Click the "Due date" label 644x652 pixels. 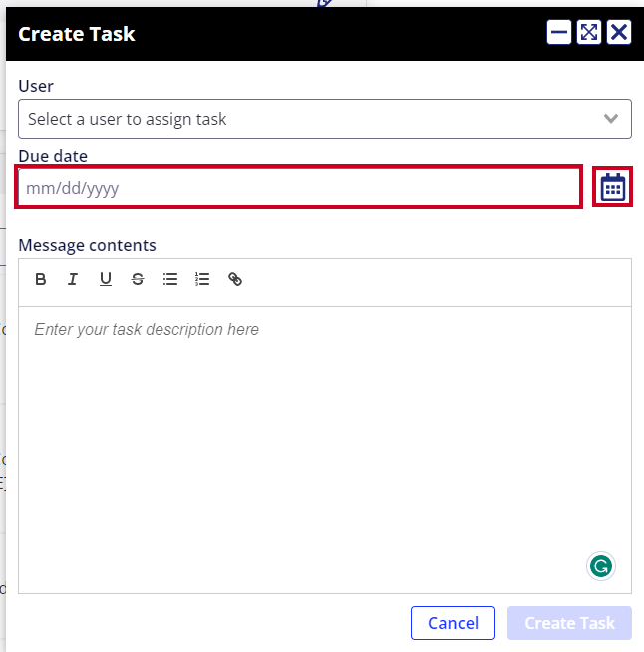[53, 156]
